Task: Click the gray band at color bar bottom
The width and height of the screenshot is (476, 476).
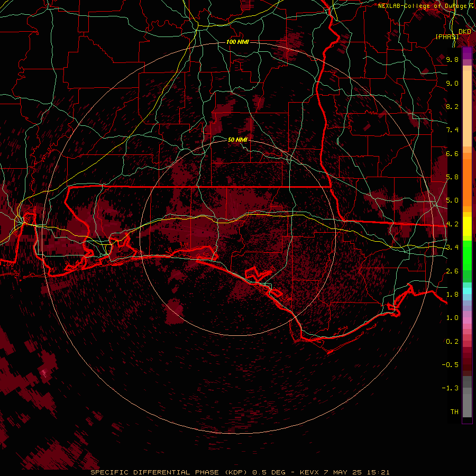Action: click(x=467, y=397)
